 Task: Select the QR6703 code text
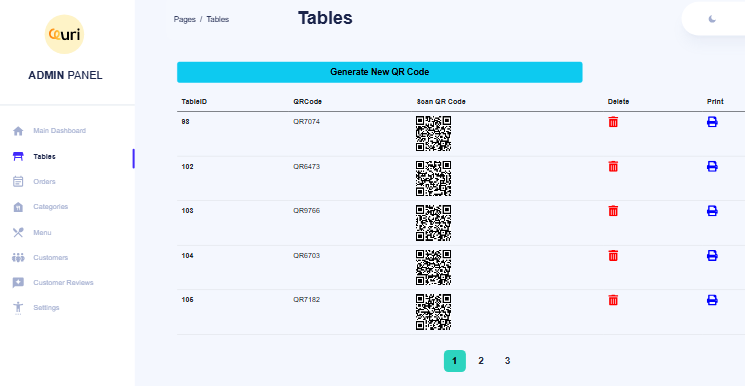[306, 256]
